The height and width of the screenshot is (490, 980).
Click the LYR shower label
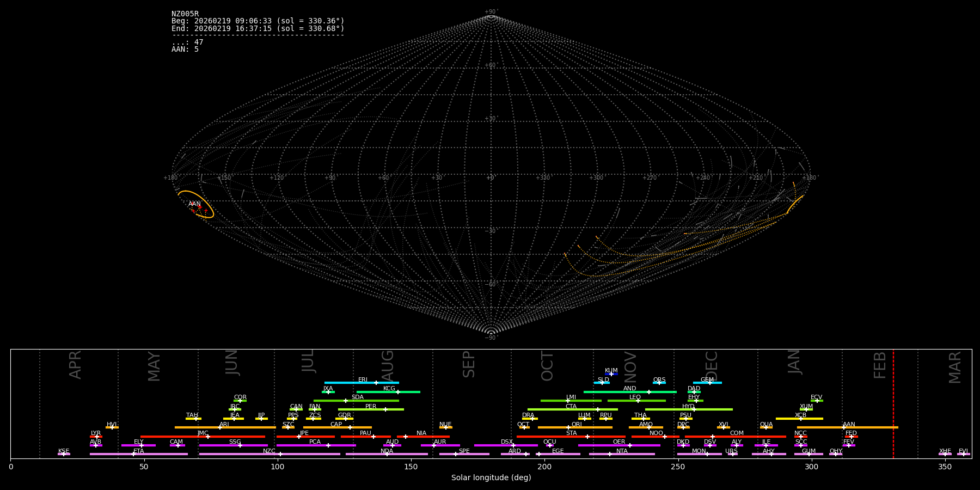(x=96, y=433)
